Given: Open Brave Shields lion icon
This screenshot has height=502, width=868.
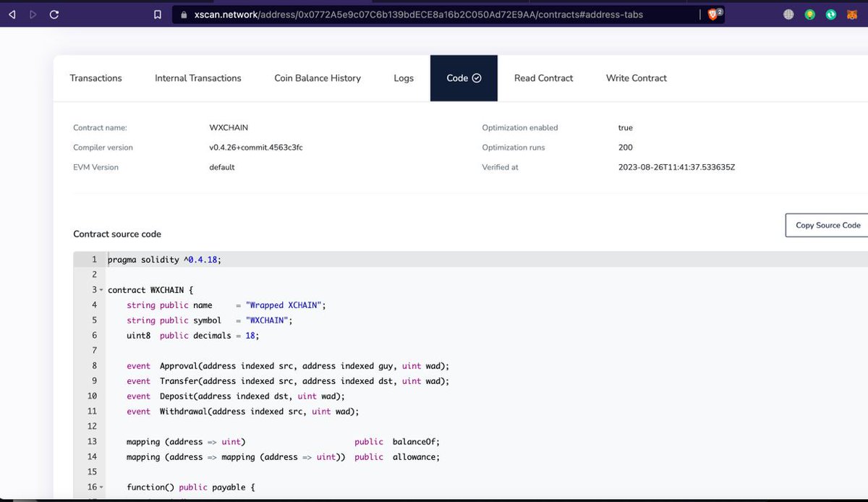Looking at the screenshot, I should click(714, 14).
